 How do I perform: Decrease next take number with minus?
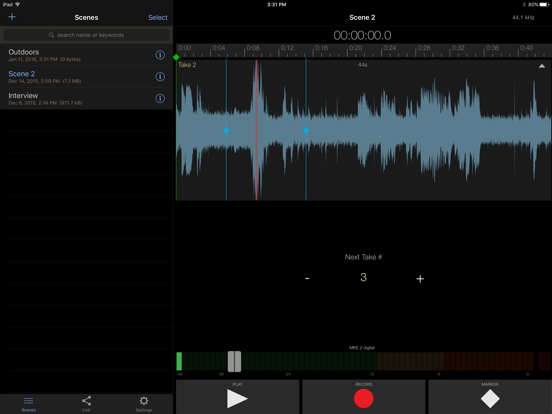307,278
